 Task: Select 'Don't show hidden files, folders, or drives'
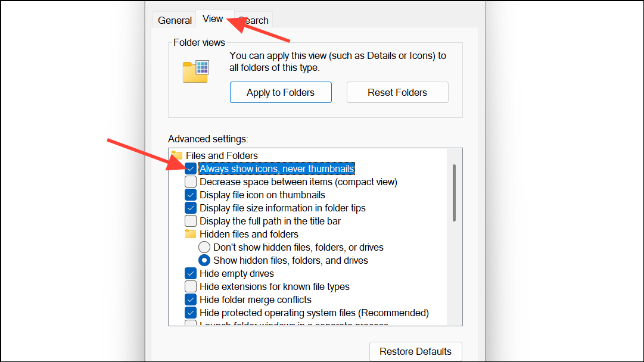204,247
